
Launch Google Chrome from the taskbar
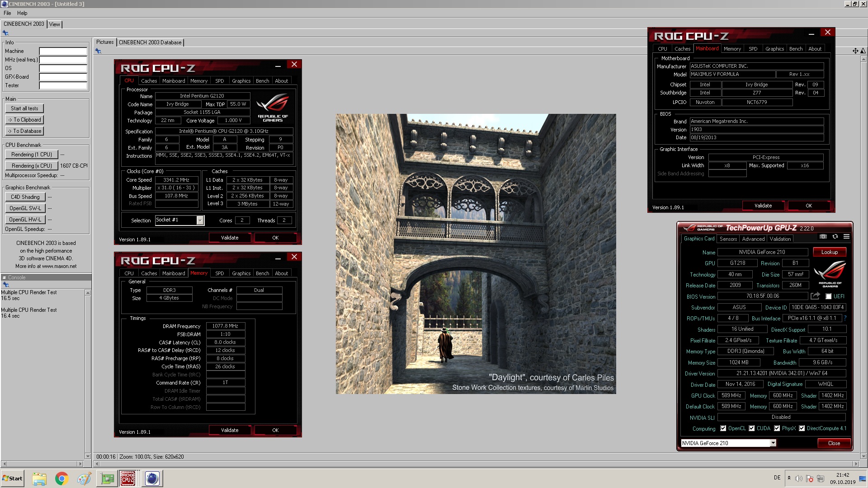click(x=61, y=479)
